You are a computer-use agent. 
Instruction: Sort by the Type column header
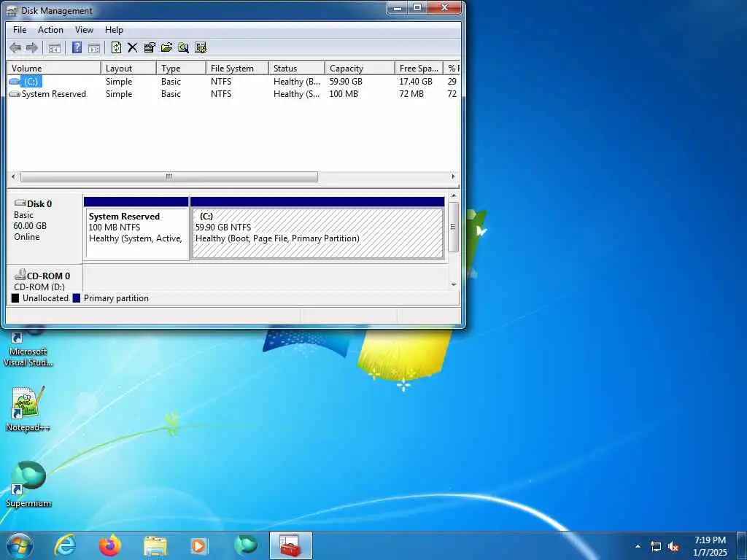coord(181,68)
